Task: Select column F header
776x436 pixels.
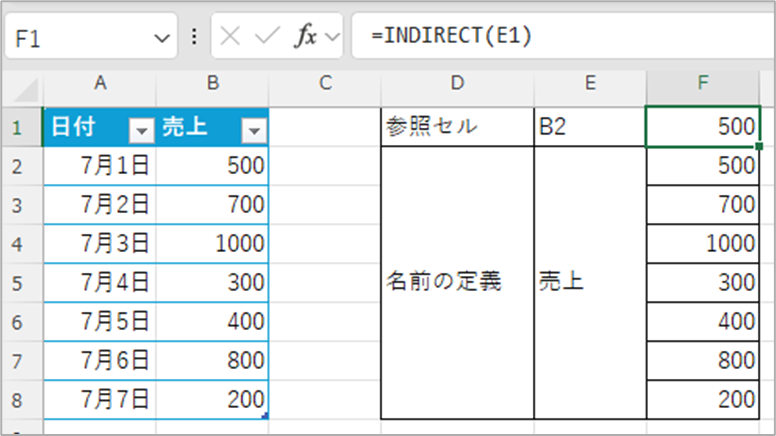Action: tap(703, 85)
